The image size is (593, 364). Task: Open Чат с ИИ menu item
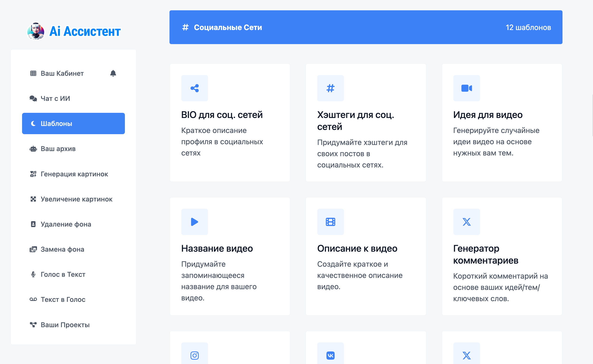55,99
